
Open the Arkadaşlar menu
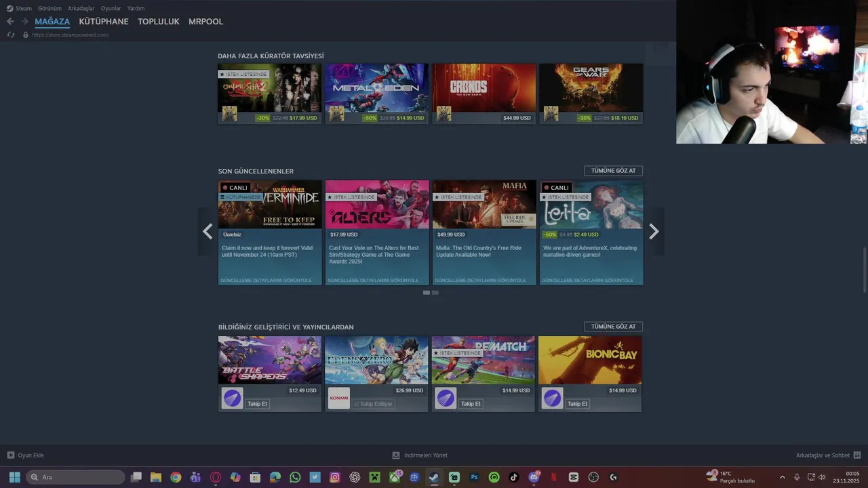click(x=81, y=8)
